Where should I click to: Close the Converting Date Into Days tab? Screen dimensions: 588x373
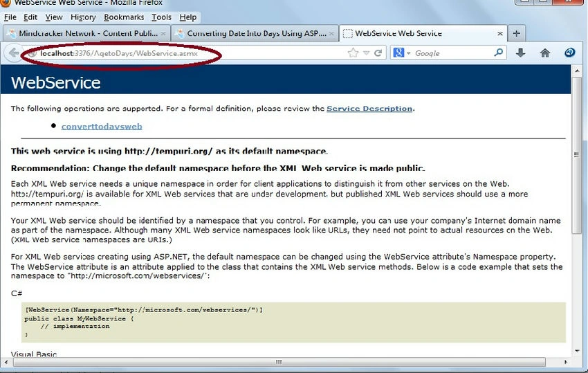[331, 33]
